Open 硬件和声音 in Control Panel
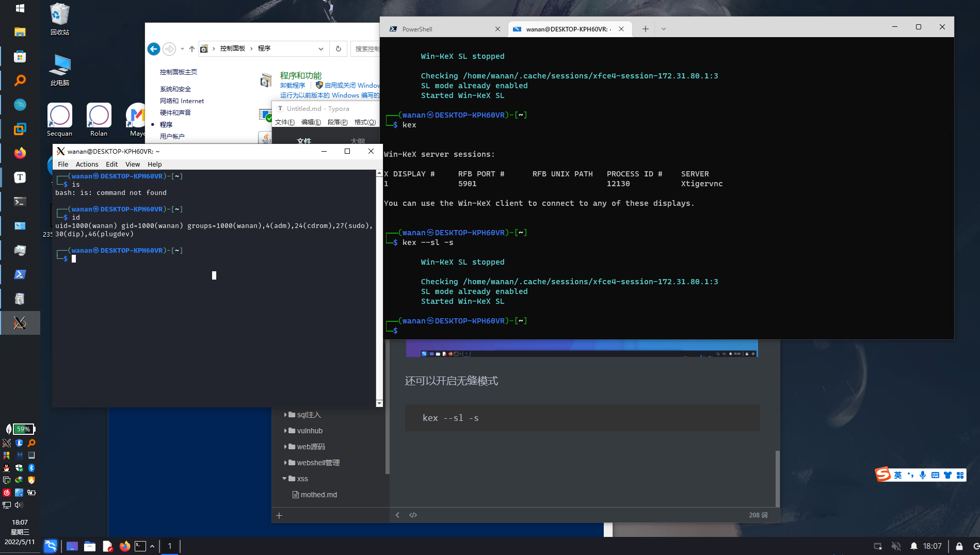 click(175, 112)
